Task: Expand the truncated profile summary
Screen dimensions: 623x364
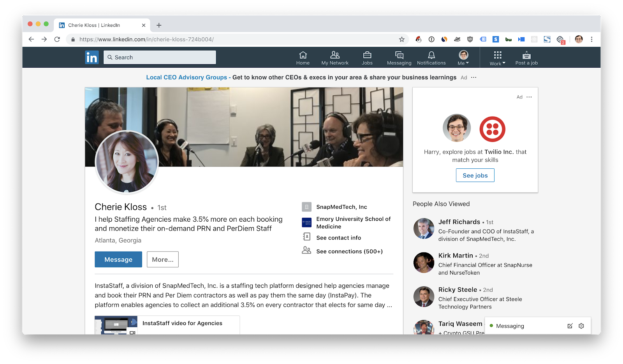Action: (389, 305)
